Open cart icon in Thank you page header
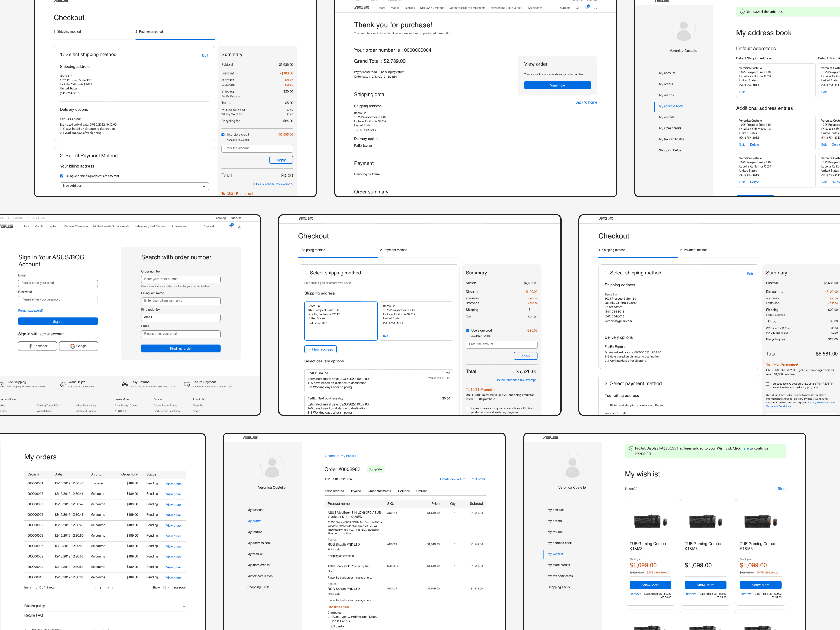Image resolution: width=840 pixels, height=630 pixels. (587, 8)
